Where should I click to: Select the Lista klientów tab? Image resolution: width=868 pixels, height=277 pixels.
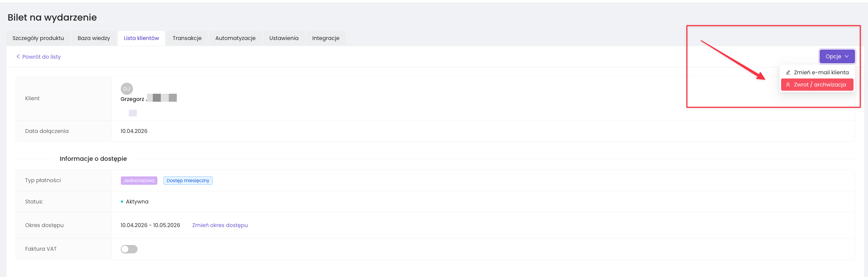[x=141, y=38]
